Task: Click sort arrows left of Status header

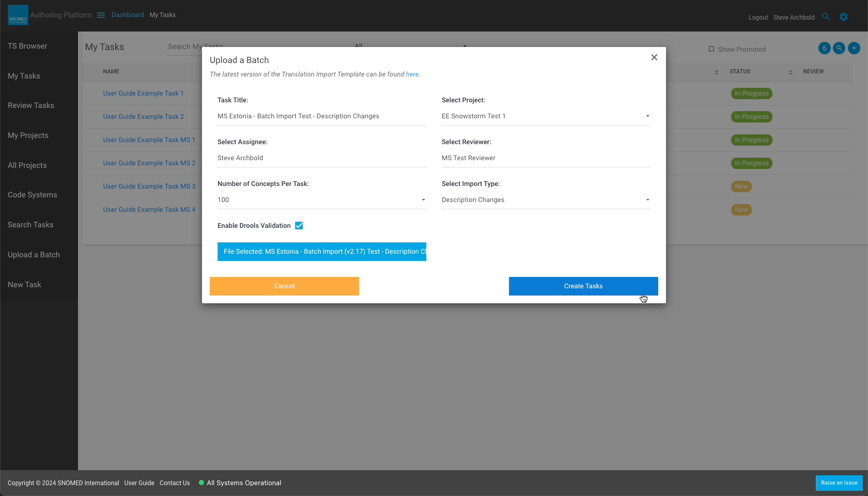Action: [x=717, y=72]
